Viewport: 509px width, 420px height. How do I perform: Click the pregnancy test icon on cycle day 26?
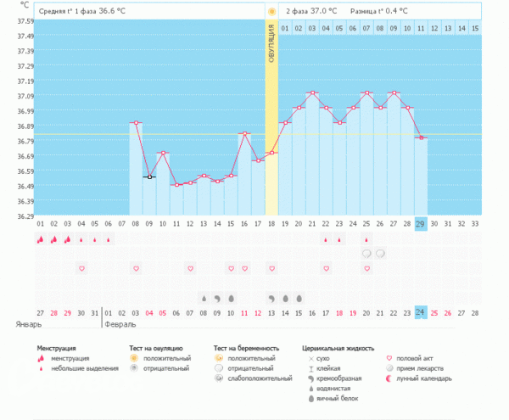point(381,254)
